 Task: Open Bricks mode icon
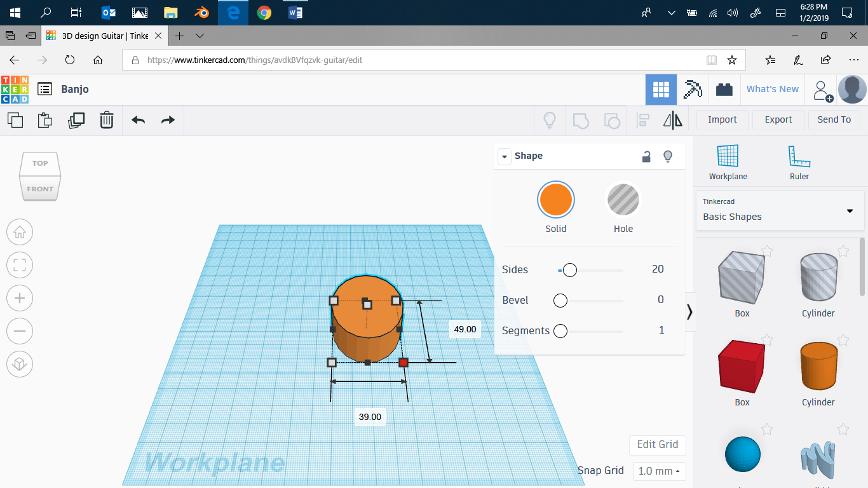click(724, 90)
